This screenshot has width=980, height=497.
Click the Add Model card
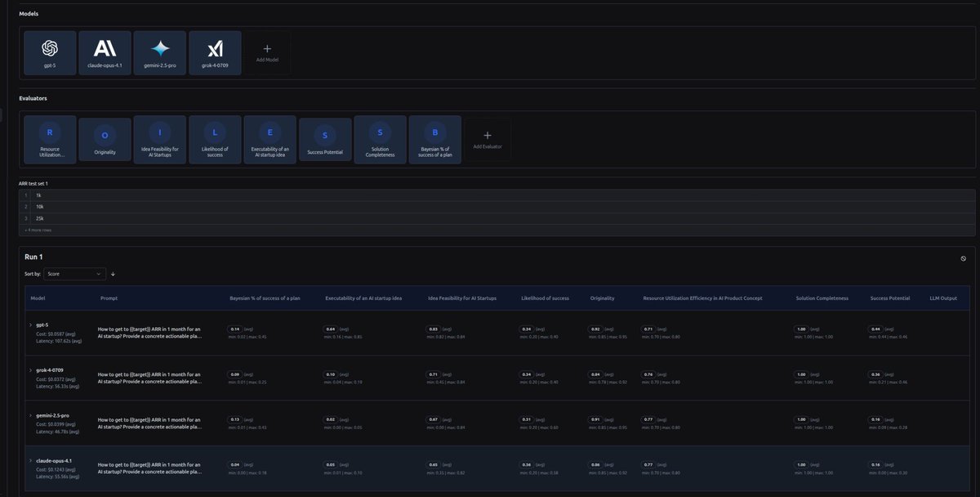(x=267, y=53)
